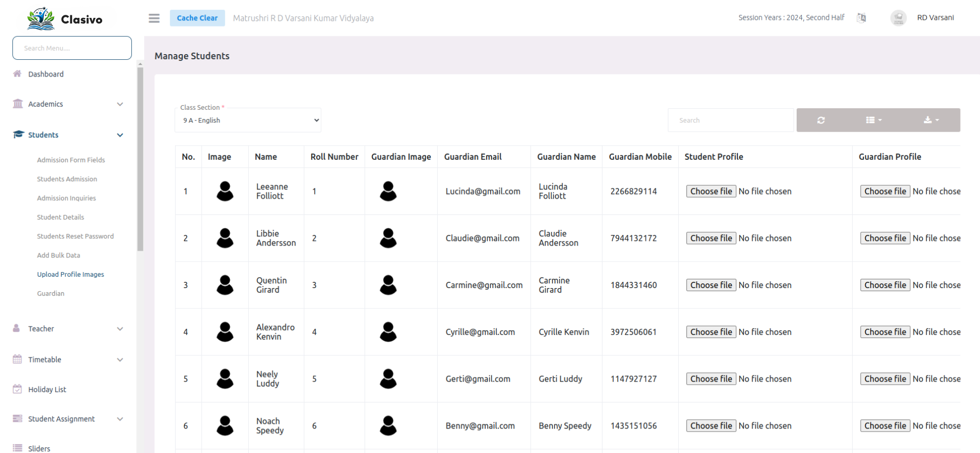Image resolution: width=980 pixels, height=453 pixels.
Task: Click Carmine Girard's guardian image
Action: (x=388, y=285)
